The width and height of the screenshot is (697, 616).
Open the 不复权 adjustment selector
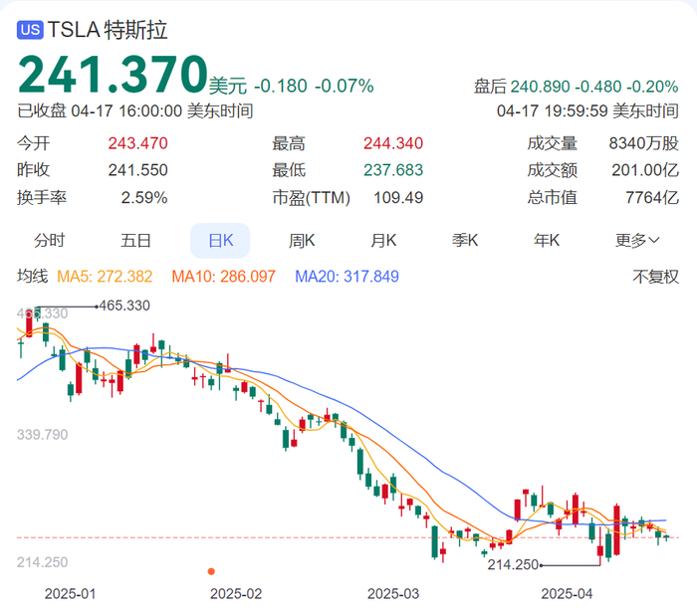click(655, 277)
